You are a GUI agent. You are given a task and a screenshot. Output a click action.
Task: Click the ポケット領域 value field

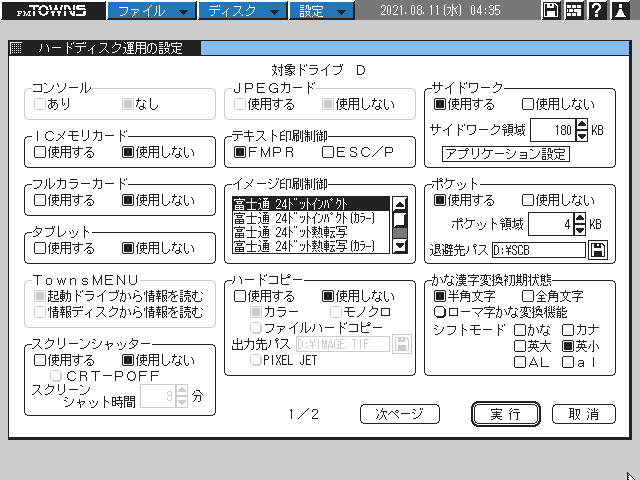tap(551, 224)
